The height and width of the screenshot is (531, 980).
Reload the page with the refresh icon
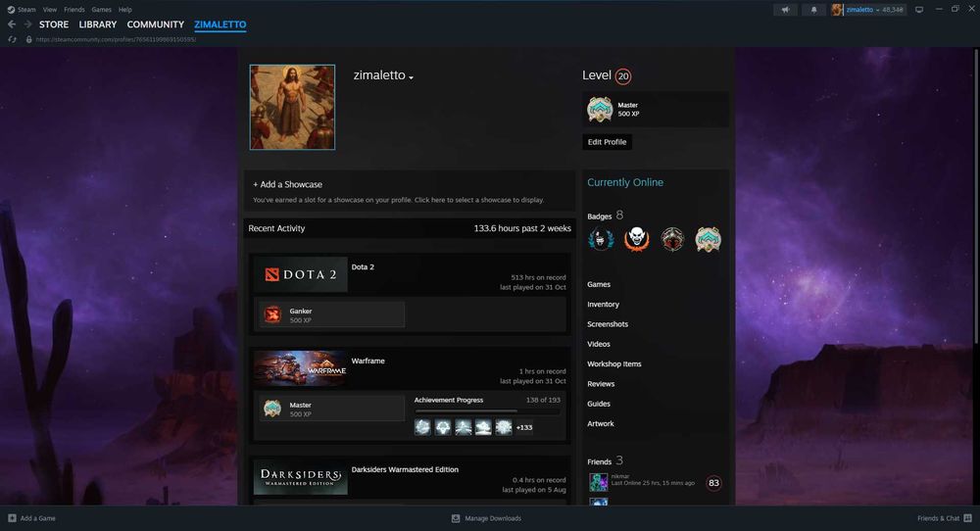pyautogui.click(x=12, y=39)
